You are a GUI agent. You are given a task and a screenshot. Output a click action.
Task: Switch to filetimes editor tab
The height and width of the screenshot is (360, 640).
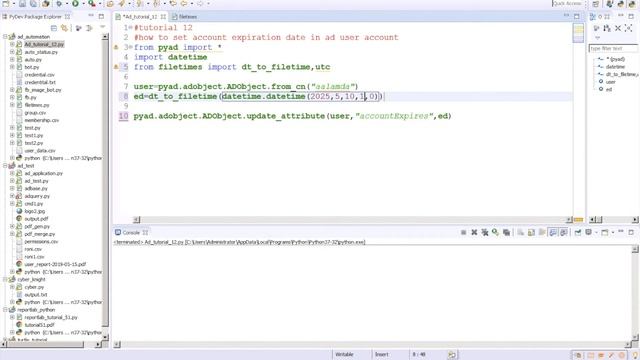click(184, 17)
